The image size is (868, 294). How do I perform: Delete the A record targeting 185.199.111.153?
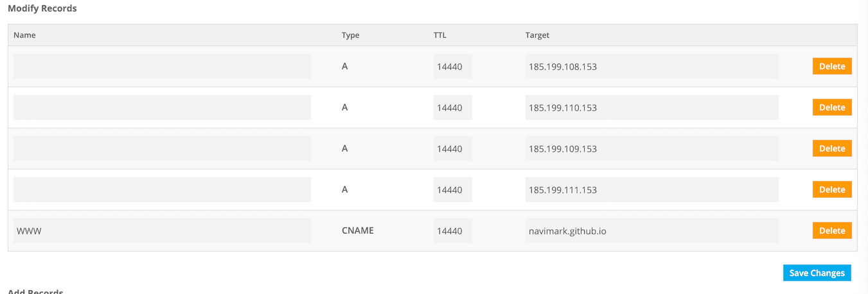(832, 189)
